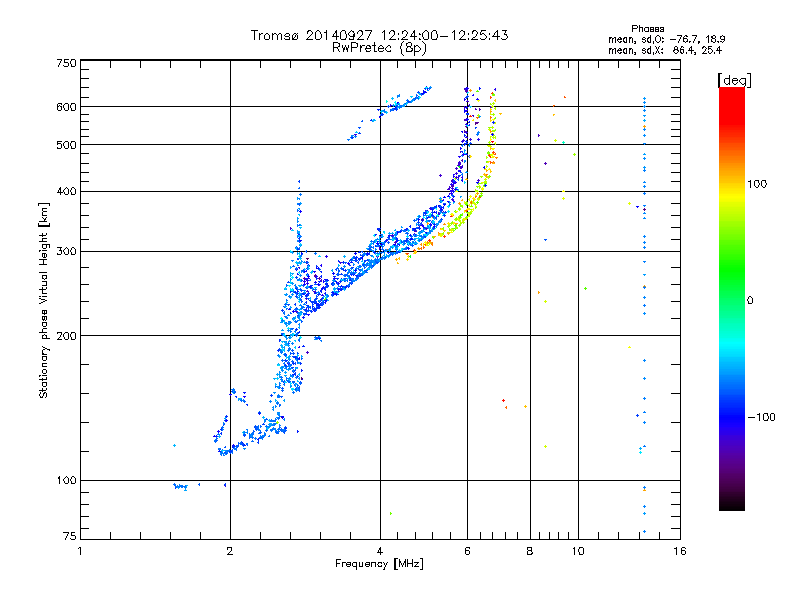Click the x-axis '6' tick label
The image size is (800, 600).
point(467,551)
